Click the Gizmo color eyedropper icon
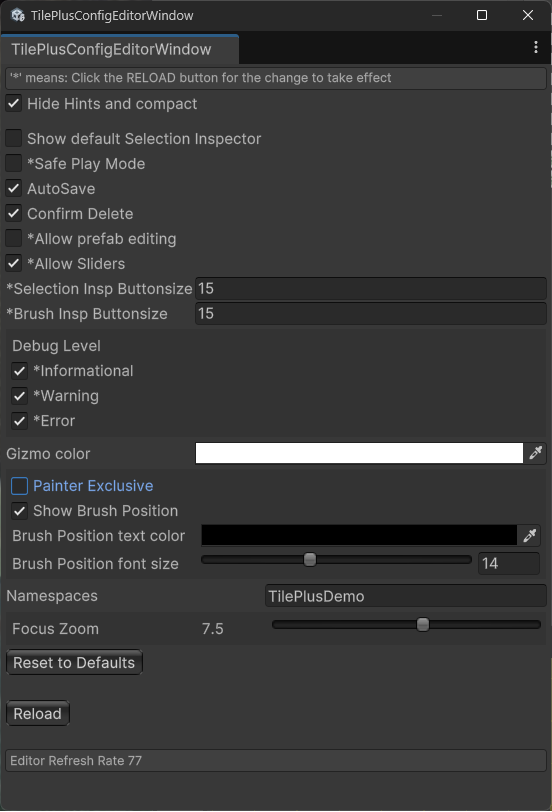The height and width of the screenshot is (812, 552). [535, 453]
